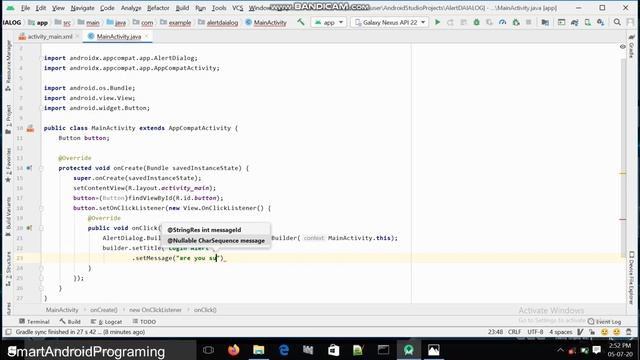Screen dimensions: 640x360
Task: Open the Code menu
Action: tap(107, 8)
